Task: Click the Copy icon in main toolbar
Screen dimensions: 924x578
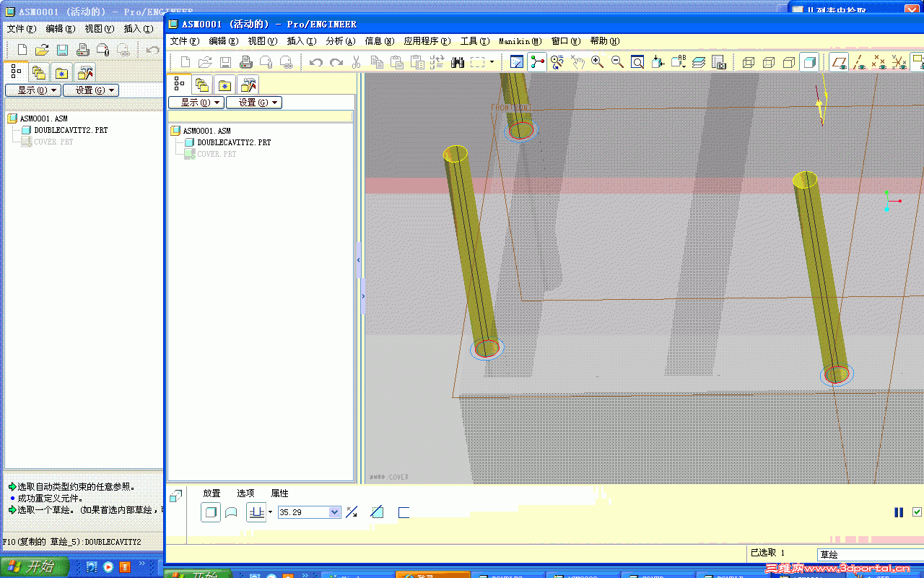Action: point(376,62)
